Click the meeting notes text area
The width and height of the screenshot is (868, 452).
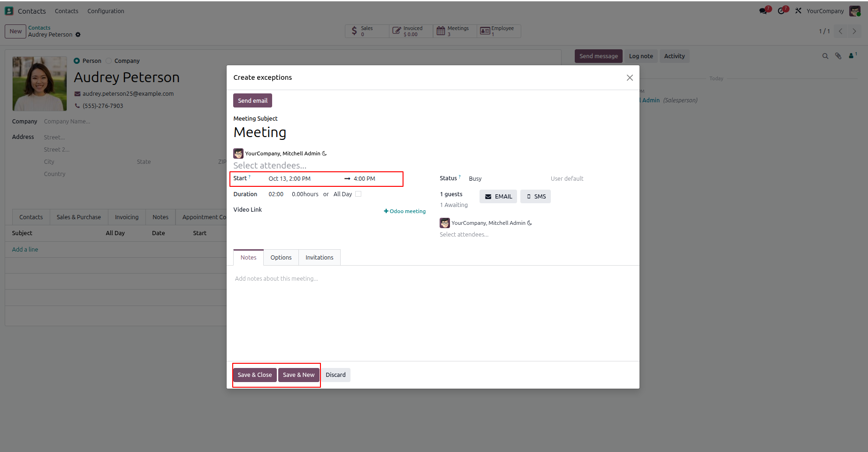point(433,279)
